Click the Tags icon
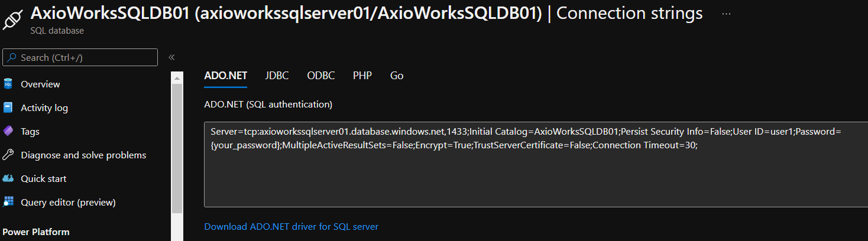This screenshot has height=241, width=868. coord(8,131)
